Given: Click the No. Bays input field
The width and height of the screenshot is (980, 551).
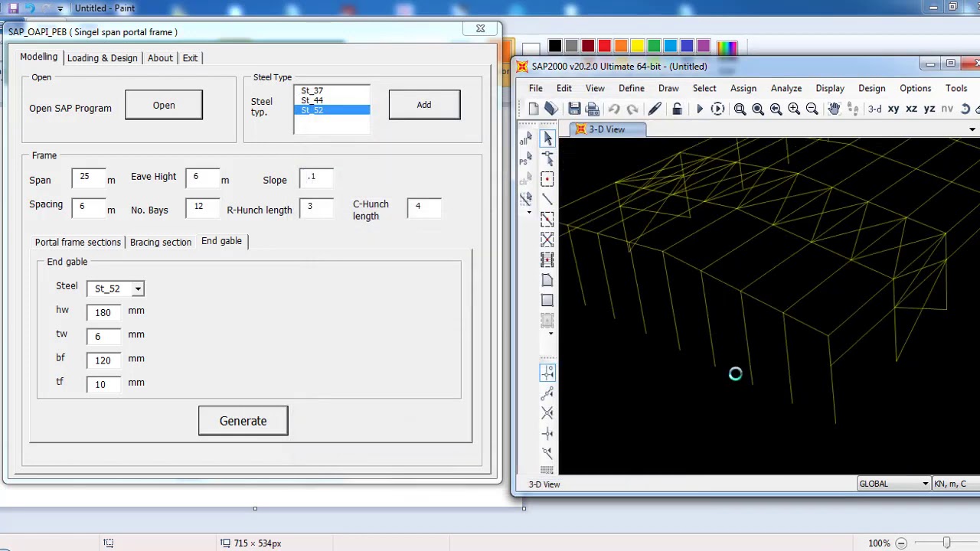Looking at the screenshot, I should point(202,207).
